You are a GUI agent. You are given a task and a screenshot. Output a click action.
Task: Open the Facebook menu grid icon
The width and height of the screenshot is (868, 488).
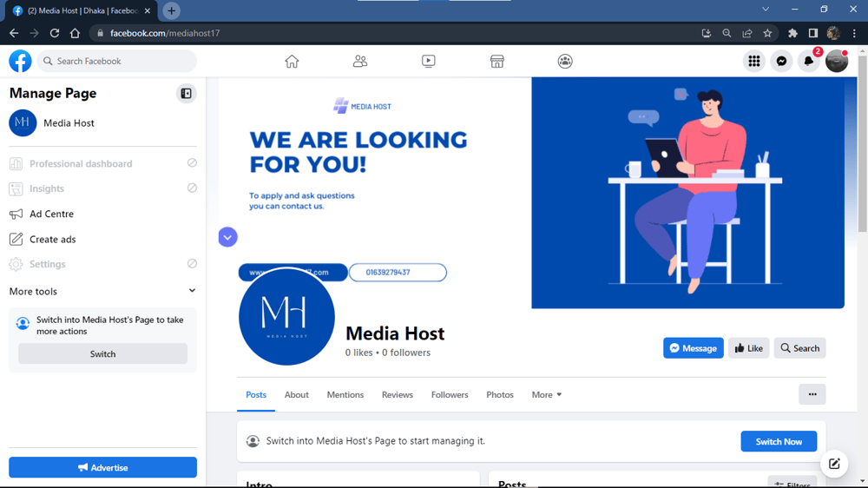click(754, 61)
